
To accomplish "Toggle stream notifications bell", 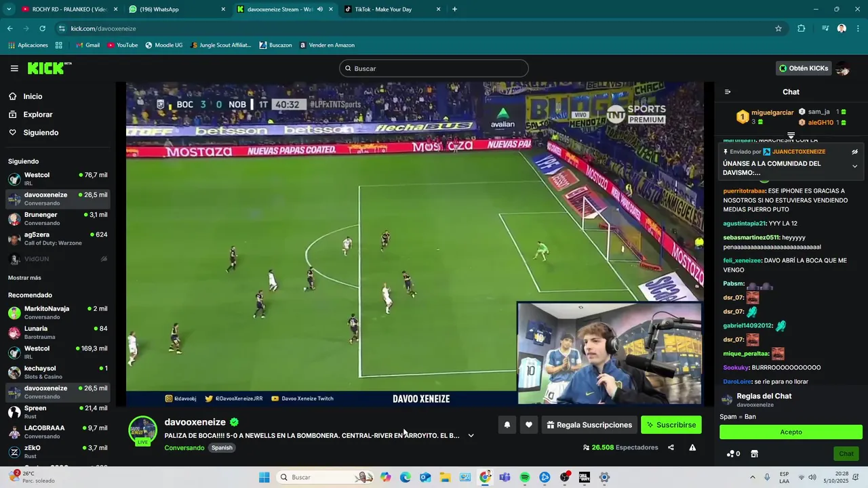I will click(507, 425).
